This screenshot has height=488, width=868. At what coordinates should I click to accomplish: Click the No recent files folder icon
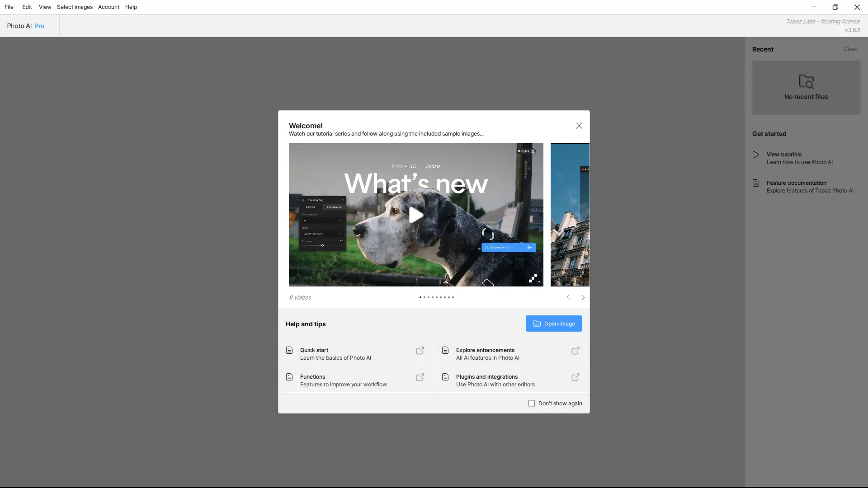[806, 81]
